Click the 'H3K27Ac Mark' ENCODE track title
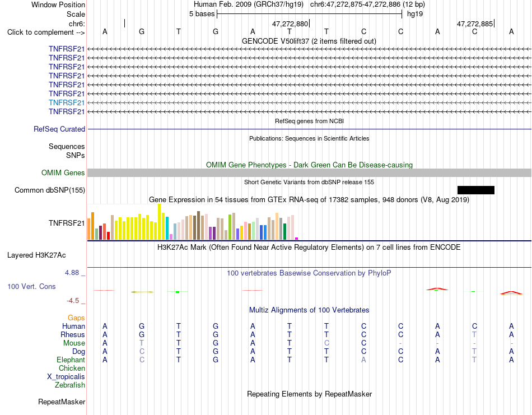Viewport: 532px width, 415px height. coord(309,247)
